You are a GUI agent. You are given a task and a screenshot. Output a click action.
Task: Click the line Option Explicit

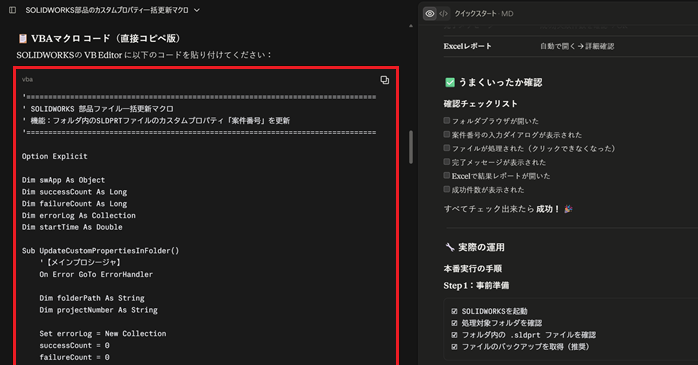55,156
